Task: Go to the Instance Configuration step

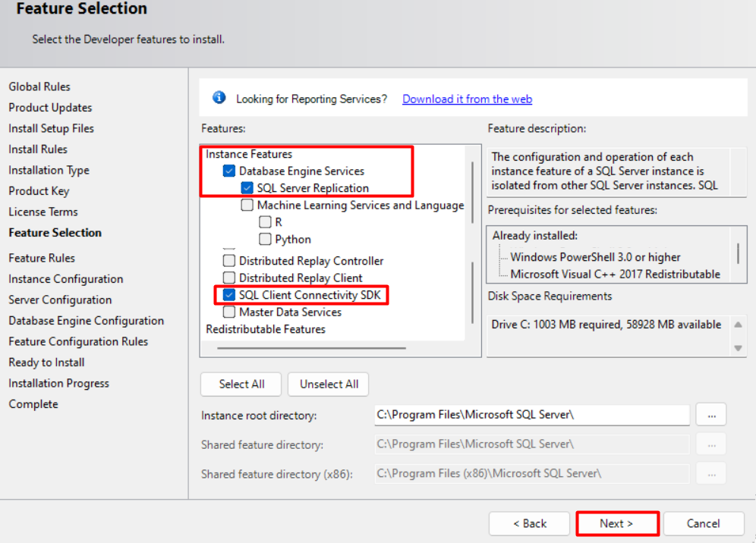Action: (65, 279)
